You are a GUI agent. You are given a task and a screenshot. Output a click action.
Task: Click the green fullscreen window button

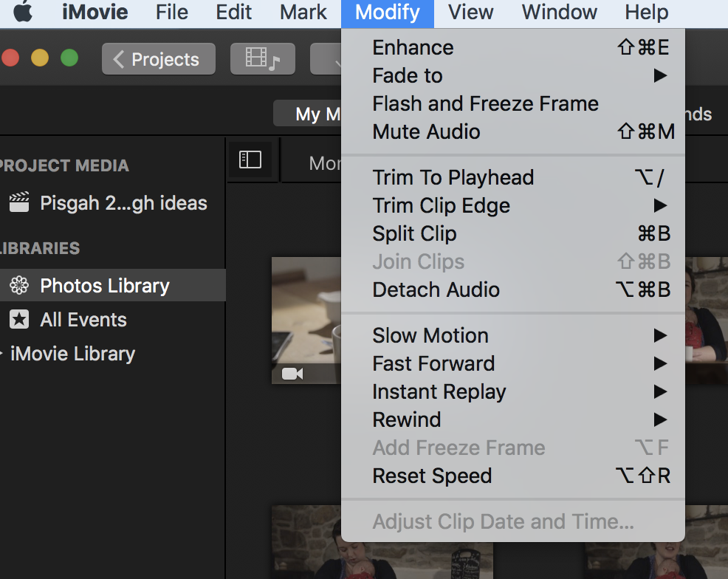(x=69, y=58)
